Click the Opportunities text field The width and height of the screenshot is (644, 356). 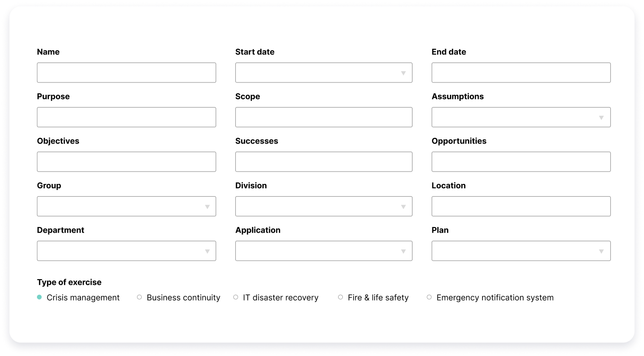(x=521, y=162)
